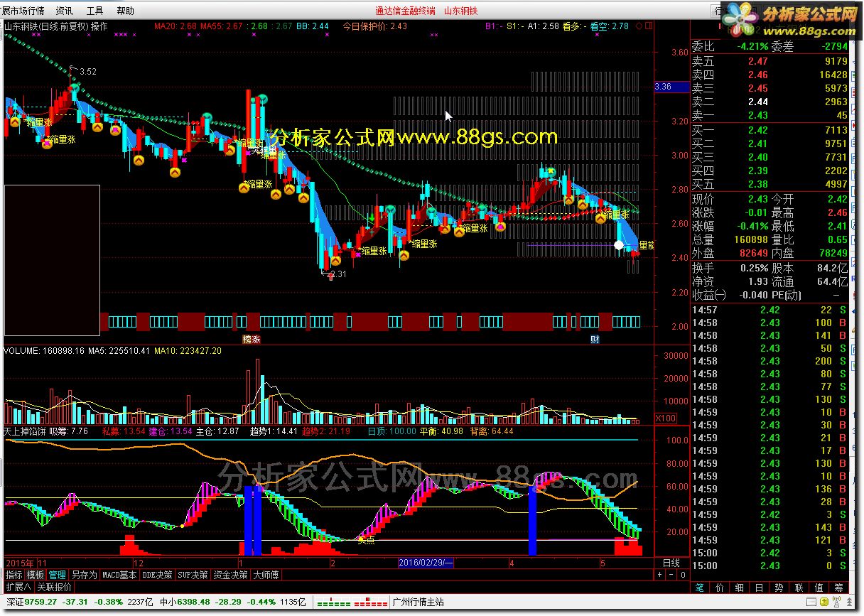Click the 2016/02/29 date marker on the timeline
This screenshot has height=616, width=864.
tap(426, 563)
